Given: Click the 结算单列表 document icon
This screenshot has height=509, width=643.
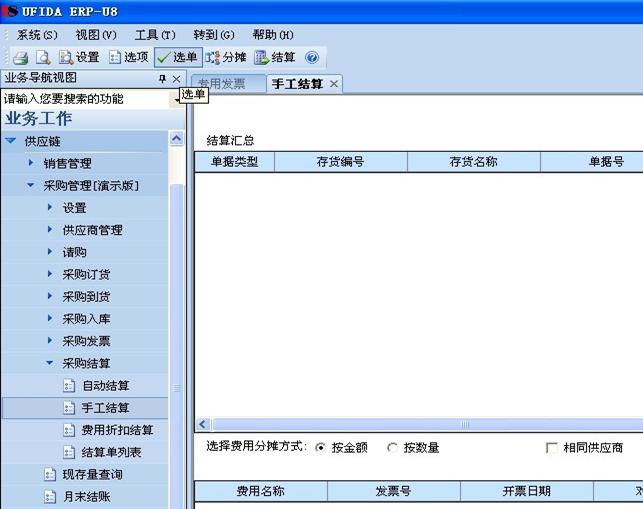Looking at the screenshot, I should (x=69, y=452).
